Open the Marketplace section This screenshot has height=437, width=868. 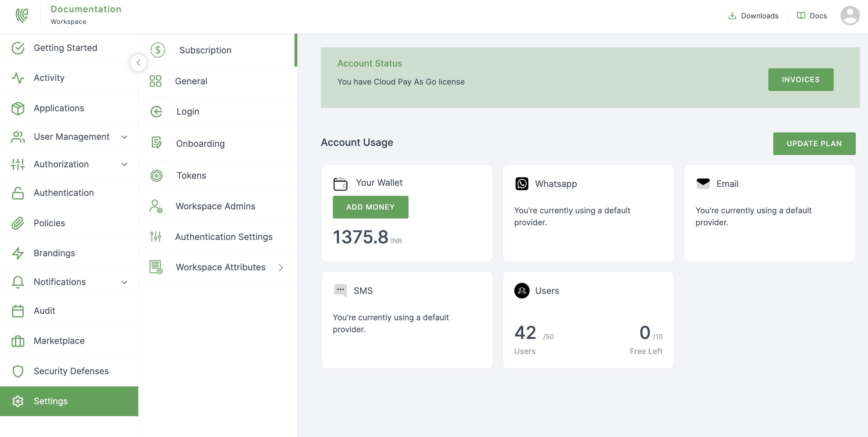(x=69, y=341)
